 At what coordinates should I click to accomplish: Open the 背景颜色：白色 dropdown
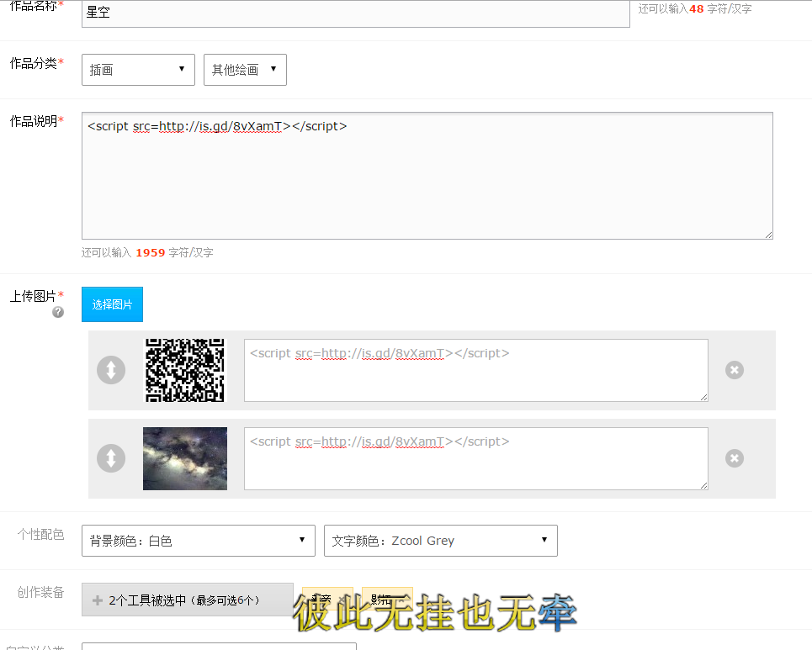pos(199,541)
